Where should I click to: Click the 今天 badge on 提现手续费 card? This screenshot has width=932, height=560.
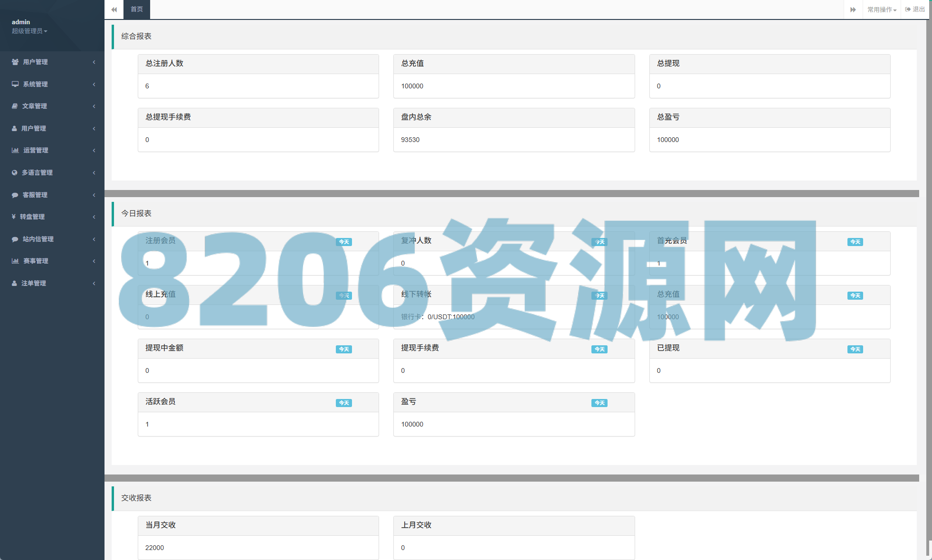coord(599,349)
